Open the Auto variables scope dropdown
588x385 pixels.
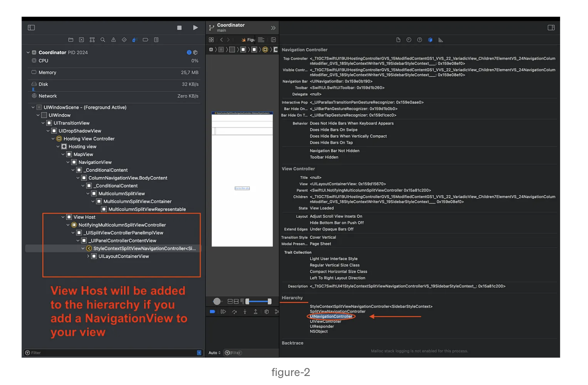[214, 353]
